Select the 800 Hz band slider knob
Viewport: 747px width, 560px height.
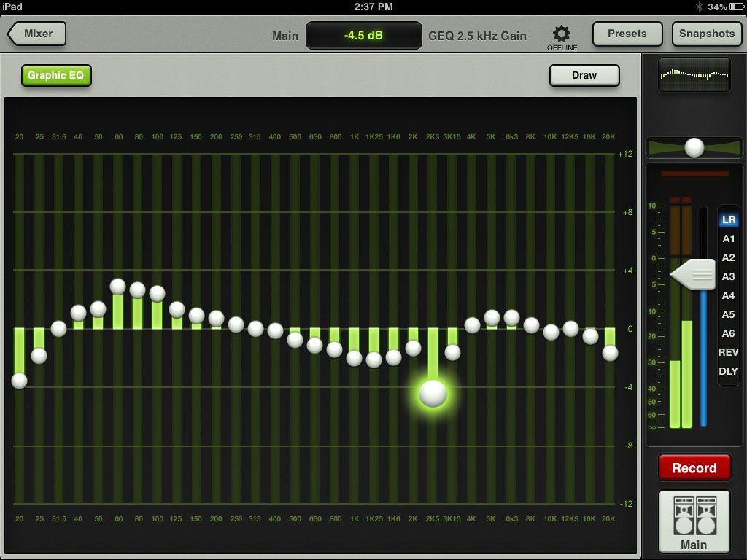pos(334,349)
